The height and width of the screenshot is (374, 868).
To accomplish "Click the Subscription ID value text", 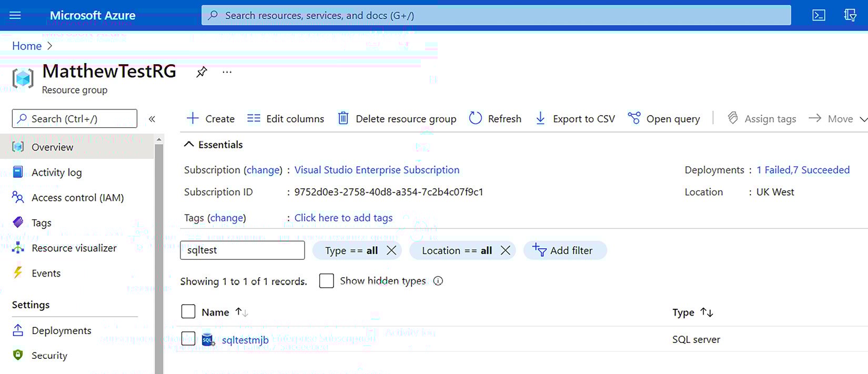I will (x=389, y=192).
